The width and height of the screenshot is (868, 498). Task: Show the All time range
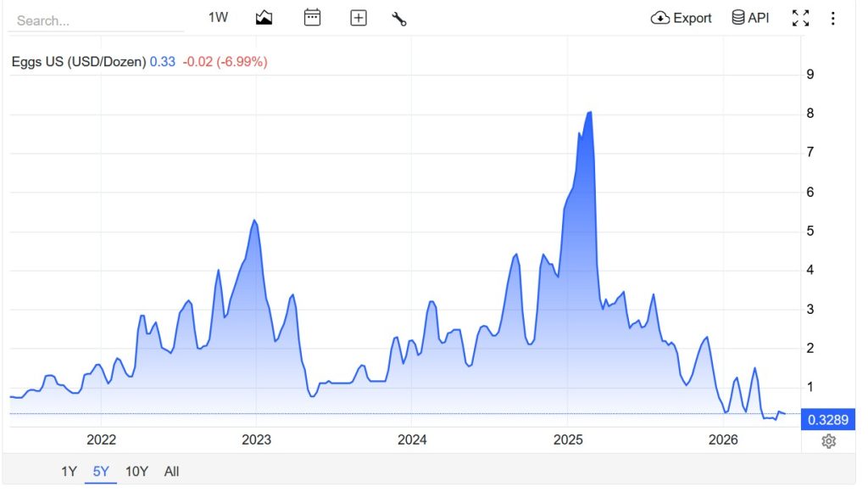tap(171, 472)
